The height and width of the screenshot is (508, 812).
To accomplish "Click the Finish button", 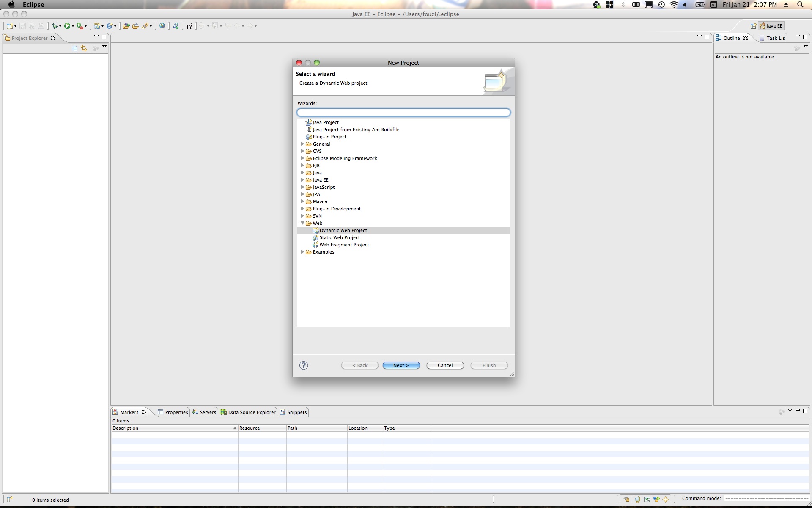I will pyautogui.click(x=489, y=365).
